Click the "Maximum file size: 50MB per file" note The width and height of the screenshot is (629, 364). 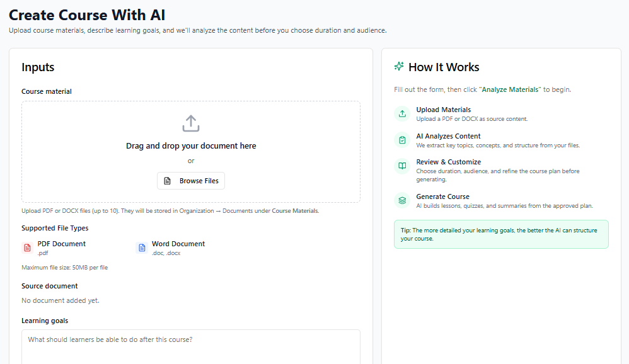click(x=64, y=268)
